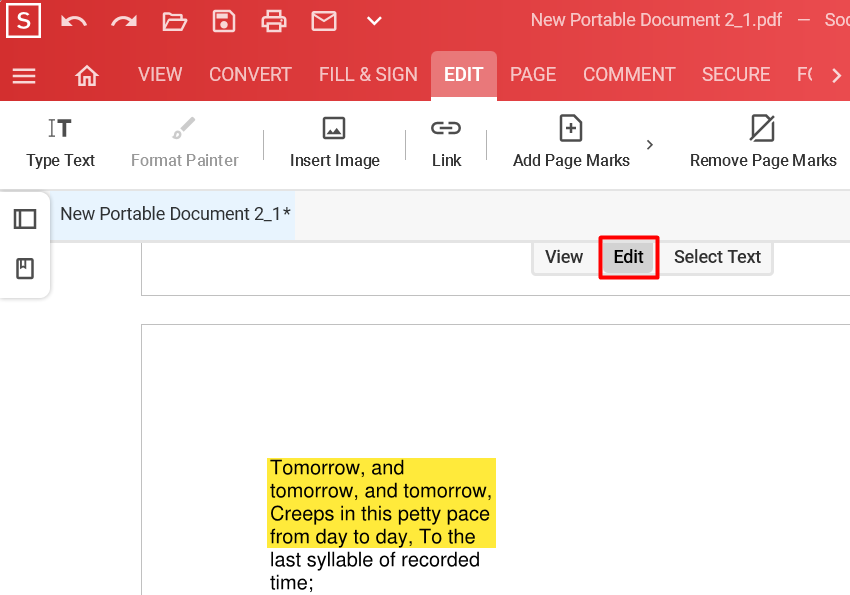Switch to the COMMENT tab

(x=629, y=75)
